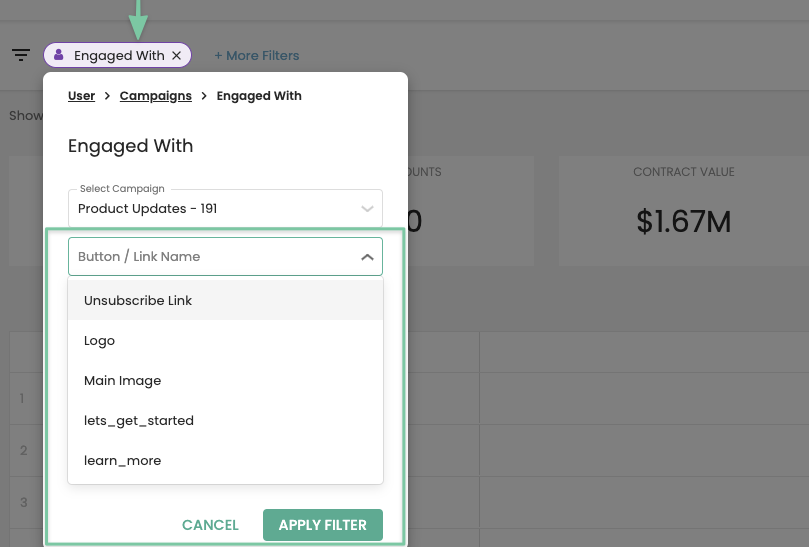Click the Engaged With breadcrumb text
Image resolution: width=809 pixels, height=547 pixels.
(259, 96)
